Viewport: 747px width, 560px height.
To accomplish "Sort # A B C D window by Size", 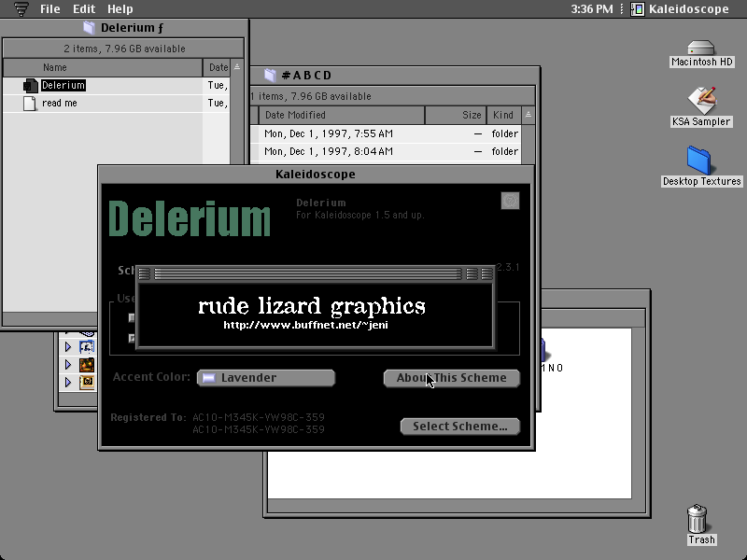I will point(456,115).
